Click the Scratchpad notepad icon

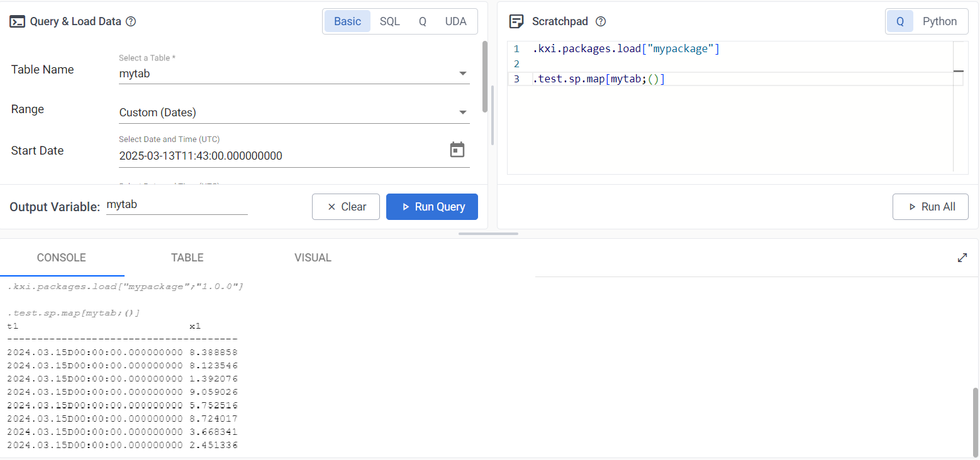tap(516, 21)
